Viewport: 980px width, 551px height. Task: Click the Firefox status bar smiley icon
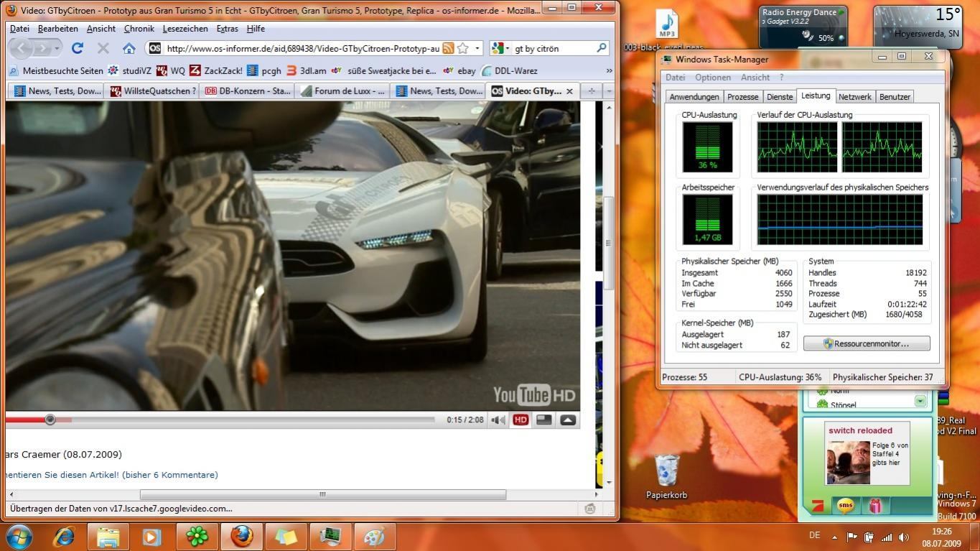pos(590,509)
